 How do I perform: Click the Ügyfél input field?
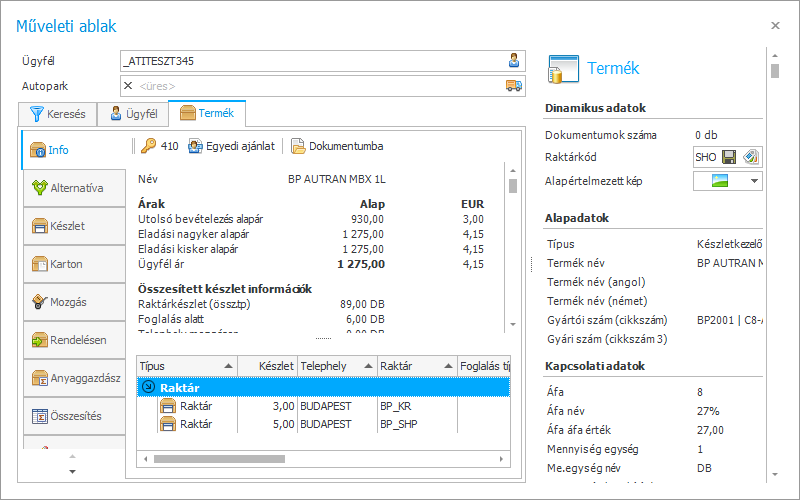(x=310, y=61)
